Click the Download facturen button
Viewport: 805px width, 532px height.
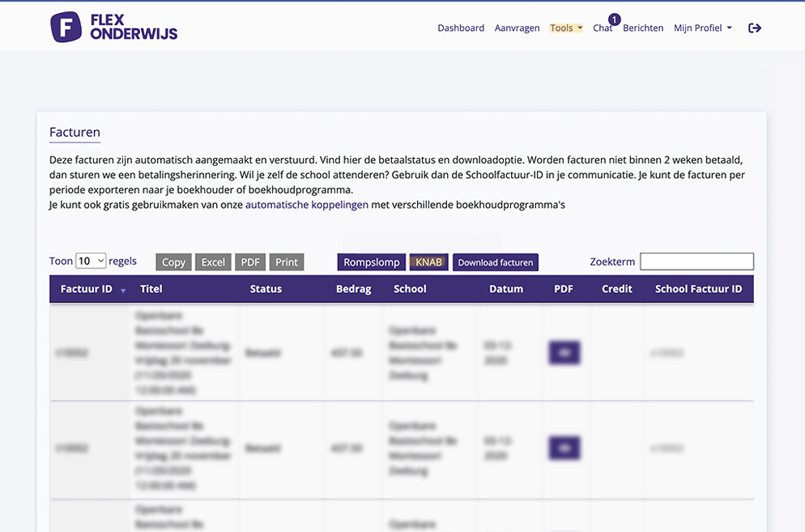pyautogui.click(x=495, y=262)
